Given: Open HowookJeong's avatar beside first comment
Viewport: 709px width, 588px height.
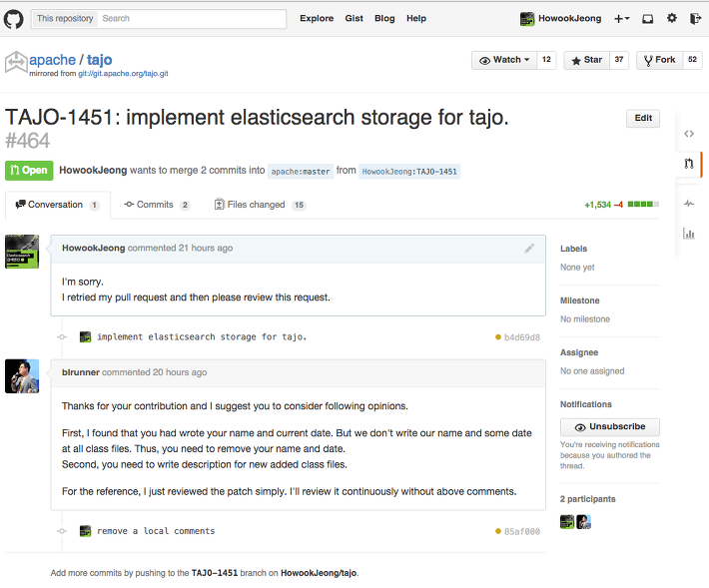Looking at the screenshot, I should [22, 252].
